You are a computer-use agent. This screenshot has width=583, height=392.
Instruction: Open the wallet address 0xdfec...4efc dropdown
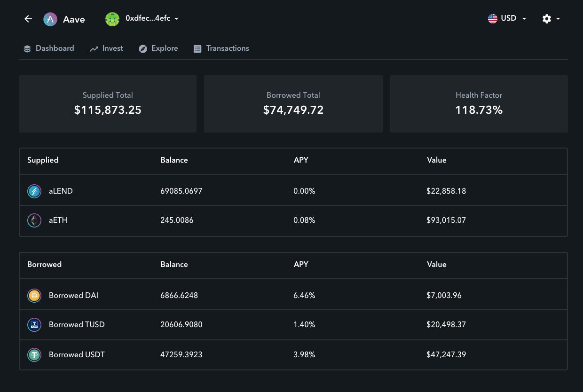point(152,19)
